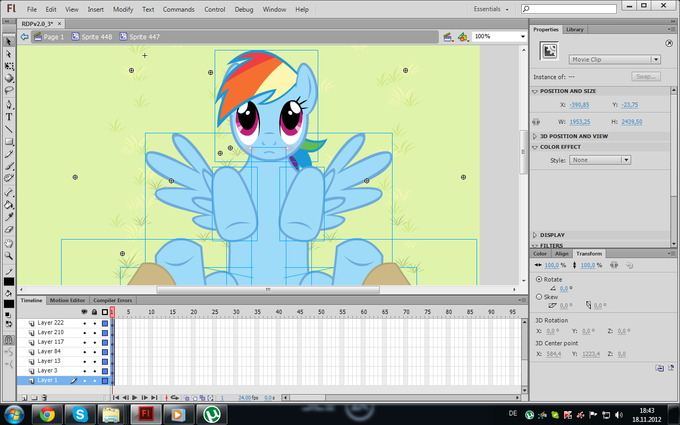Click the New Layer icon in timeline
Image resolution: width=680 pixels, height=425 pixels.
24,397
